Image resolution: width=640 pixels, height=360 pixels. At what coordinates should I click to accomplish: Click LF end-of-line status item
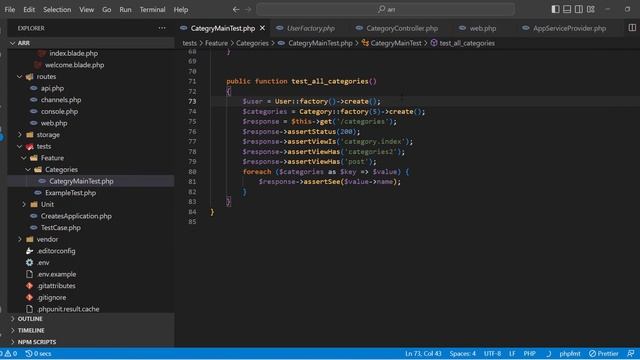(512, 353)
